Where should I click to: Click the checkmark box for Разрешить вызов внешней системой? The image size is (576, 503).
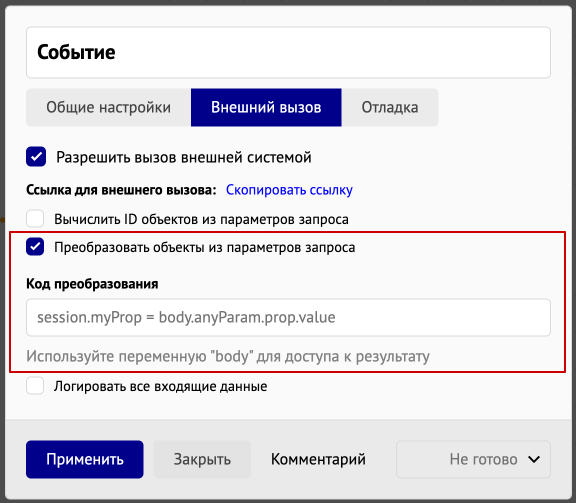[36, 157]
